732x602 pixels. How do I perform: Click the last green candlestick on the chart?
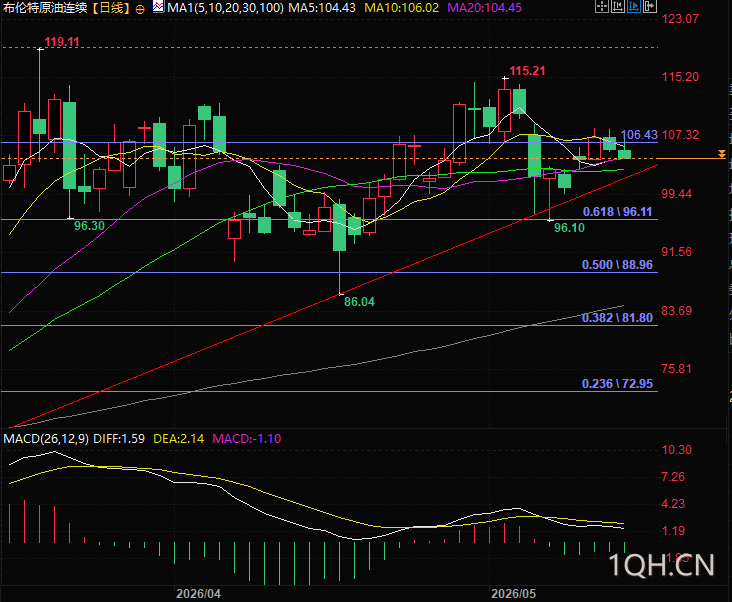click(x=624, y=154)
